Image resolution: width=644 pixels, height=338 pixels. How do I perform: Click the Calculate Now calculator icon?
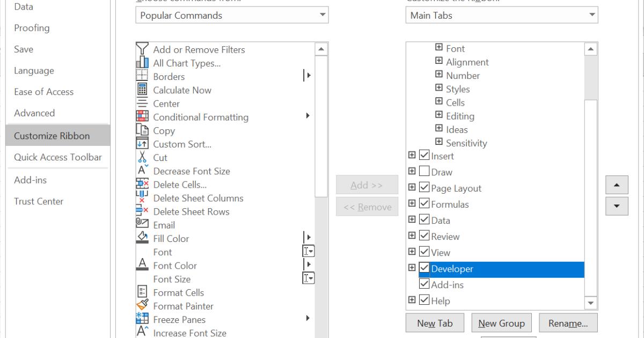tap(142, 90)
